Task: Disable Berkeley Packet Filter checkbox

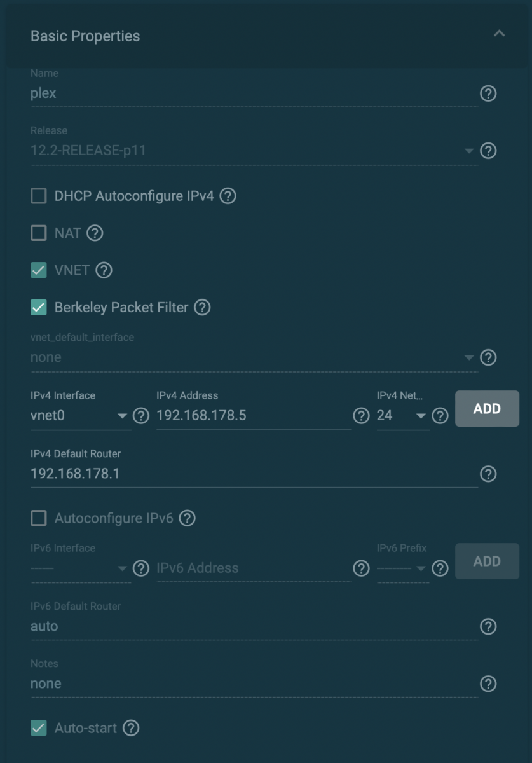Action: pos(39,308)
